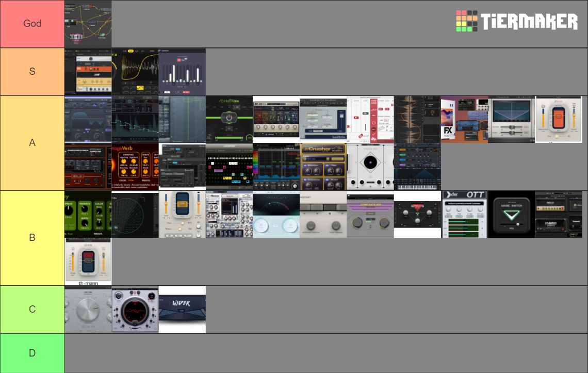
Task: Click the Wider plugin in C tier
Action: [x=182, y=309]
